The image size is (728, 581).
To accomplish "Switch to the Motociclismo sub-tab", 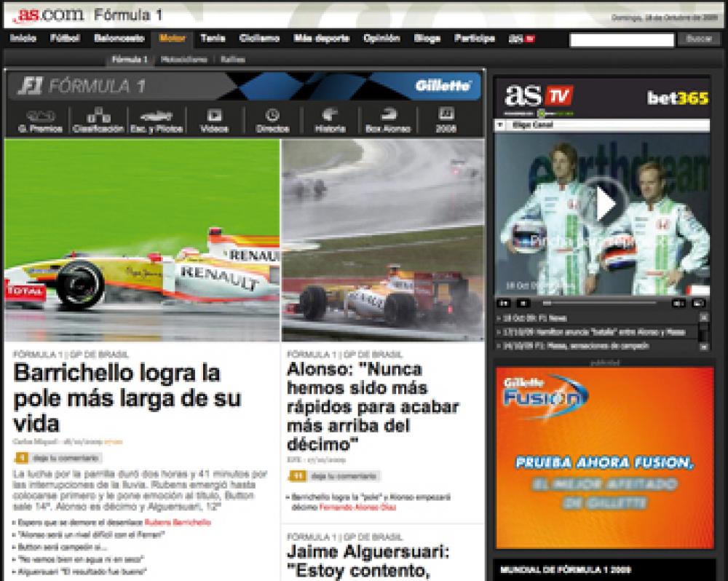I will coord(184,60).
